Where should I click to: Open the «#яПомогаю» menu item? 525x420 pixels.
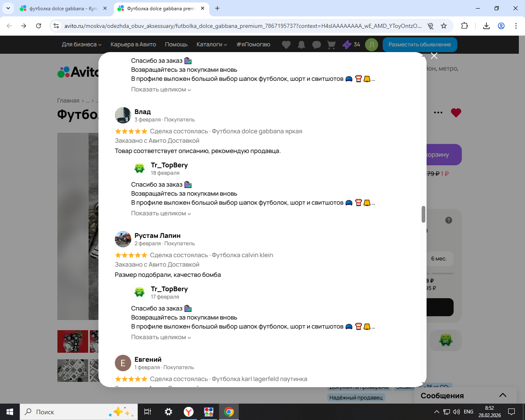(x=253, y=45)
